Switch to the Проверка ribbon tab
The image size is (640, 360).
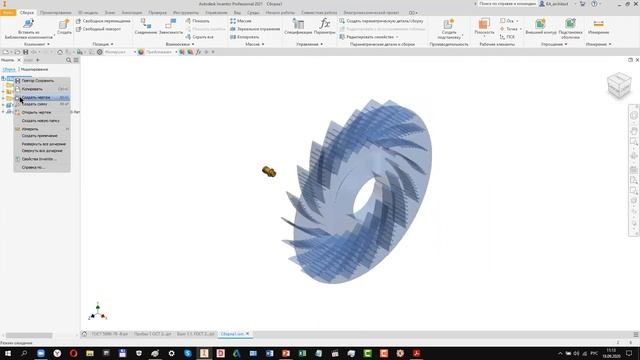[157, 13]
